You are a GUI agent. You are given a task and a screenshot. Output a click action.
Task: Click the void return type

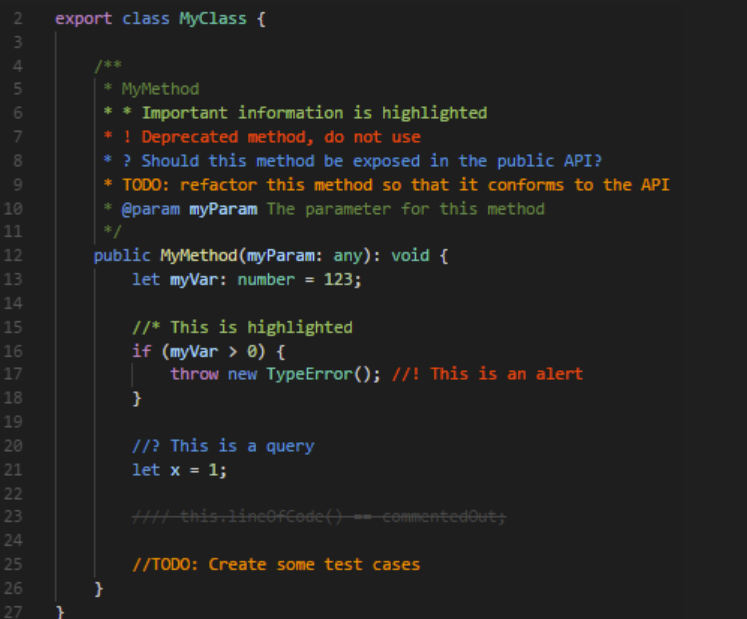(410, 256)
